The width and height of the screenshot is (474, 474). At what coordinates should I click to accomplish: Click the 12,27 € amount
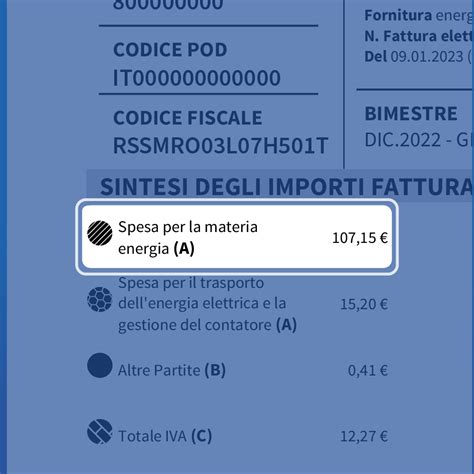tap(364, 436)
